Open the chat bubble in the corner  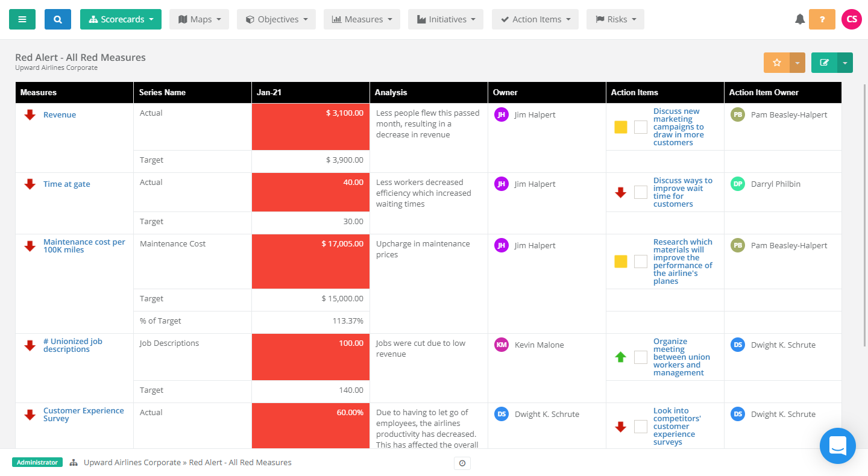(838, 446)
